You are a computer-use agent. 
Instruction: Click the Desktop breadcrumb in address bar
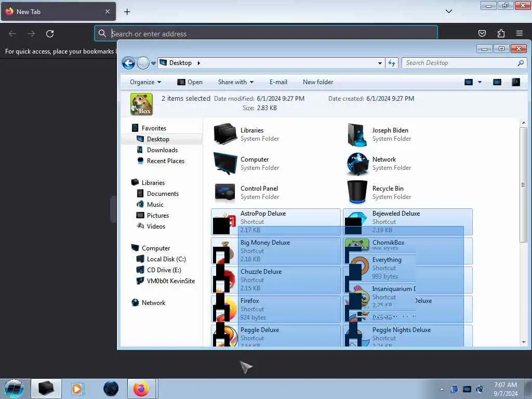(x=180, y=63)
